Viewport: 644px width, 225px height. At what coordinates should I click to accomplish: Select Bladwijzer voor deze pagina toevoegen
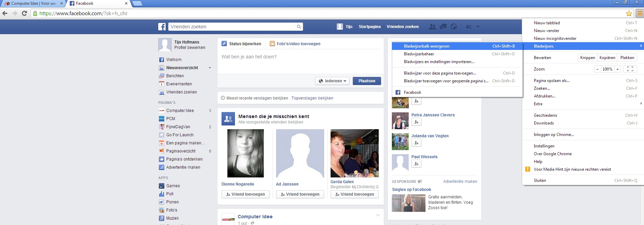coord(457,73)
